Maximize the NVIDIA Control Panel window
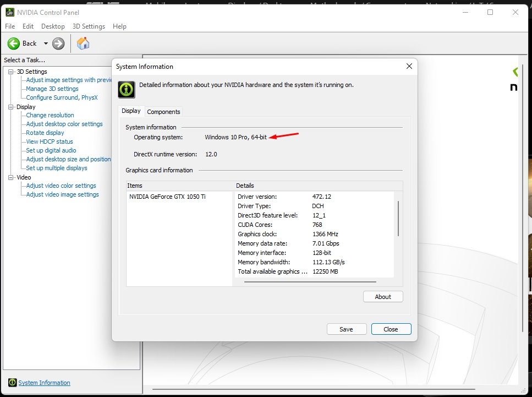Screen dimensions: 532x397 490,12
